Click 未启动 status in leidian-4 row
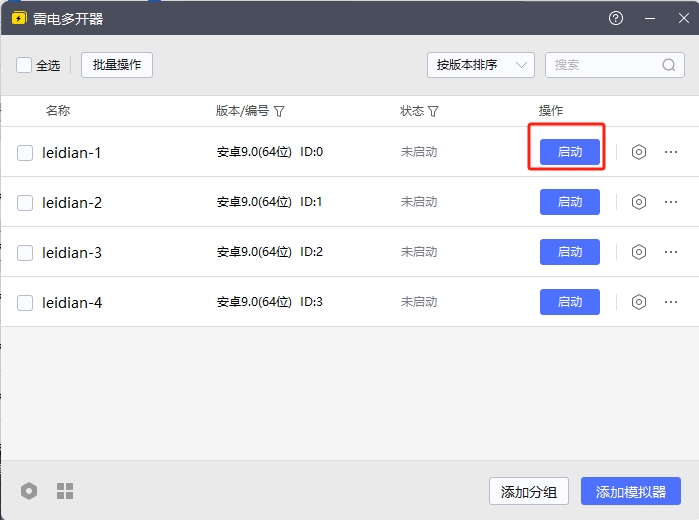The height and width of the screenshot is (520, 699). coord(419,302)
